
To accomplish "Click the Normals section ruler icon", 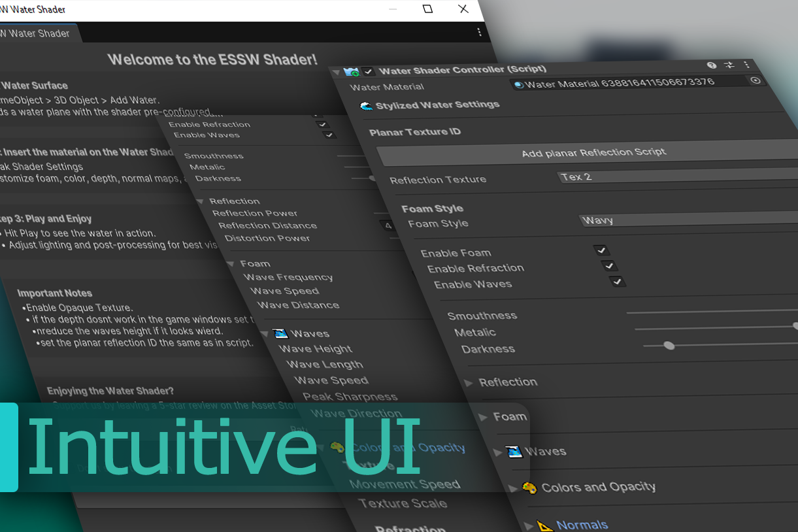I will [545, 525].
